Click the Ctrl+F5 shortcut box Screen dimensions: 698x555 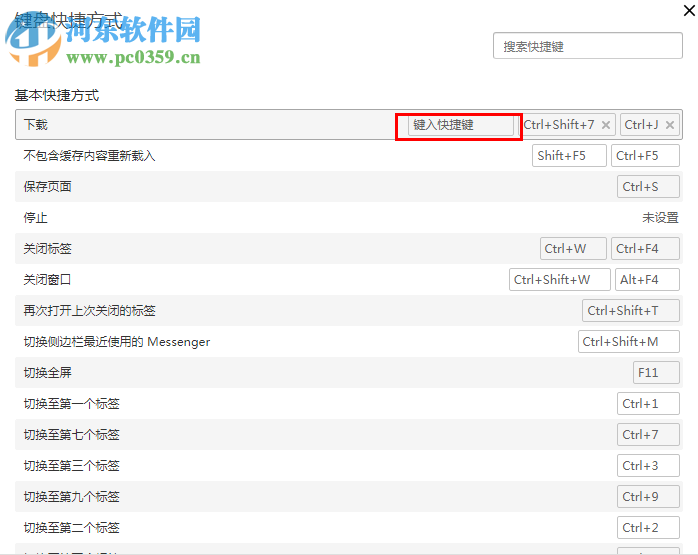coord(645,156)
